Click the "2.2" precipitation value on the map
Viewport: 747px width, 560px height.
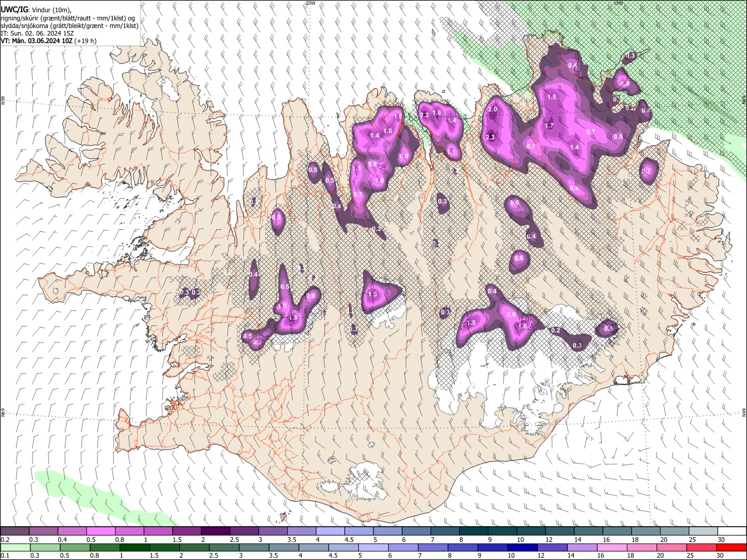(x=424, y=115)
